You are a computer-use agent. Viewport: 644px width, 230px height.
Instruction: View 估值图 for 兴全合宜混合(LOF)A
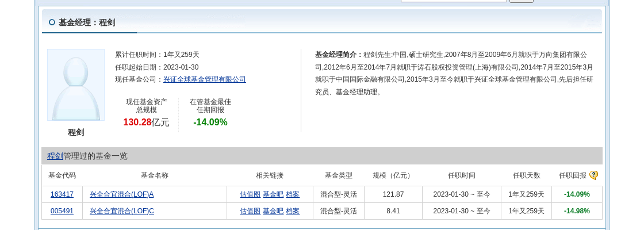[x=250, y=194]
